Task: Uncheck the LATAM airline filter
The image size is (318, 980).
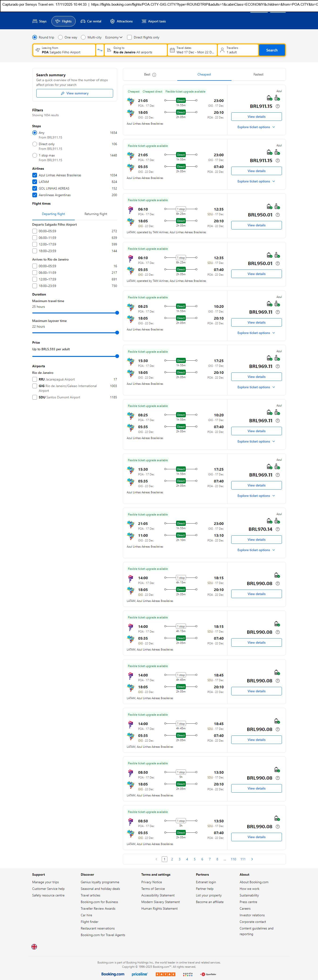Action: pyautogui.click(x=35, y=182)
